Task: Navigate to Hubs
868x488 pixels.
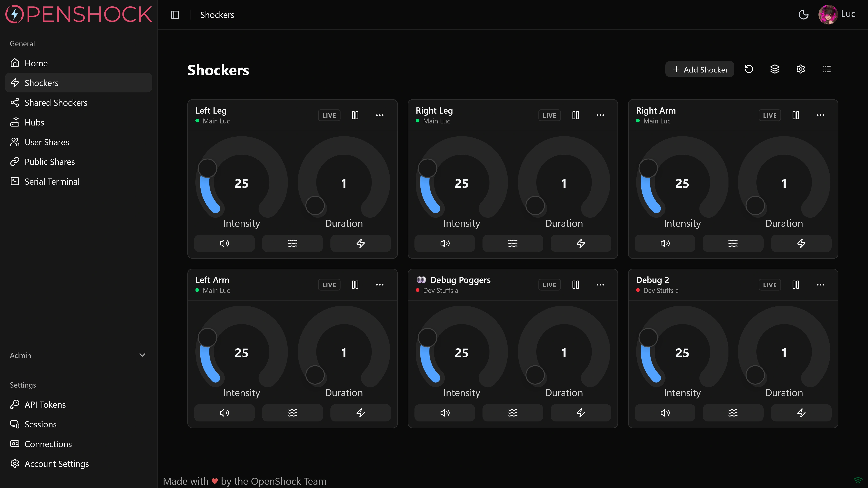Action: coord(78,122)
